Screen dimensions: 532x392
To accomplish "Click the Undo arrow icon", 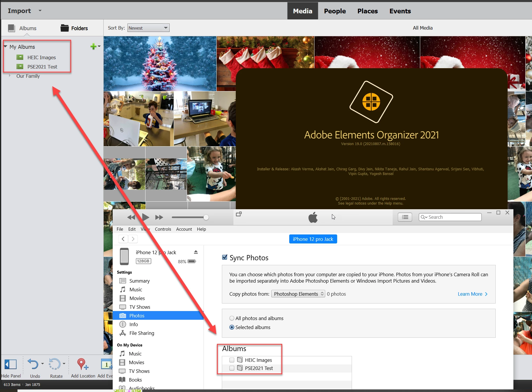I will pyautogui.click(x=33, y=364).
